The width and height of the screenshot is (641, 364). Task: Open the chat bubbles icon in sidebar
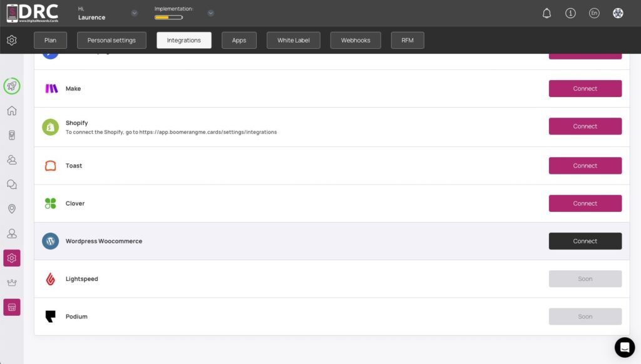pyautogui.click(x=12, y=185)
